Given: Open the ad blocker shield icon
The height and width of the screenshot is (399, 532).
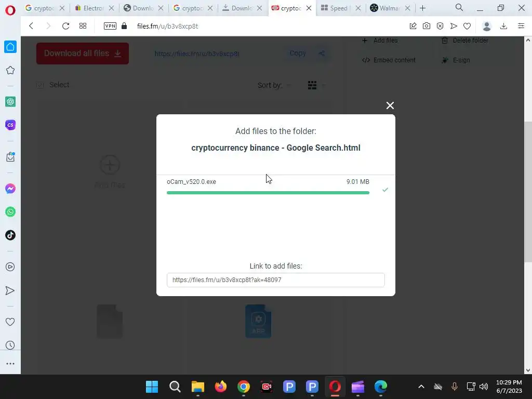Looking at the screenshot, I should [x=440, y=26].
